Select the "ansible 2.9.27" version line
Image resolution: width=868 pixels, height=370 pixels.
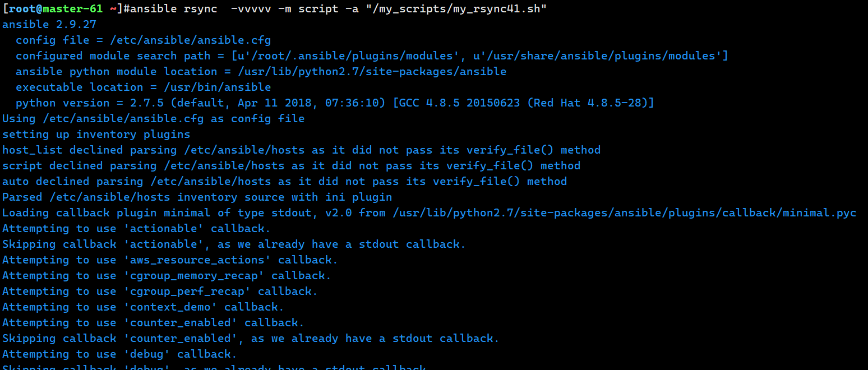coord(49,24)
